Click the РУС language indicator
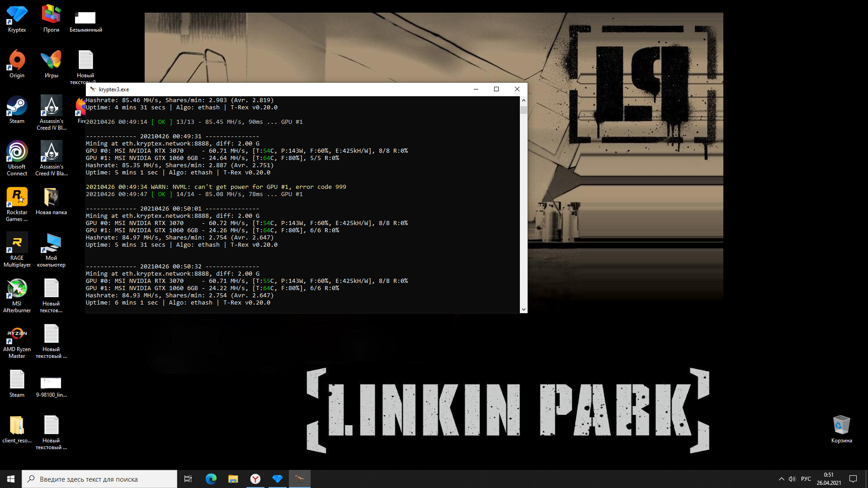Image resolution: width=868 pixels, height=488 pixels. tap(806, 479)
